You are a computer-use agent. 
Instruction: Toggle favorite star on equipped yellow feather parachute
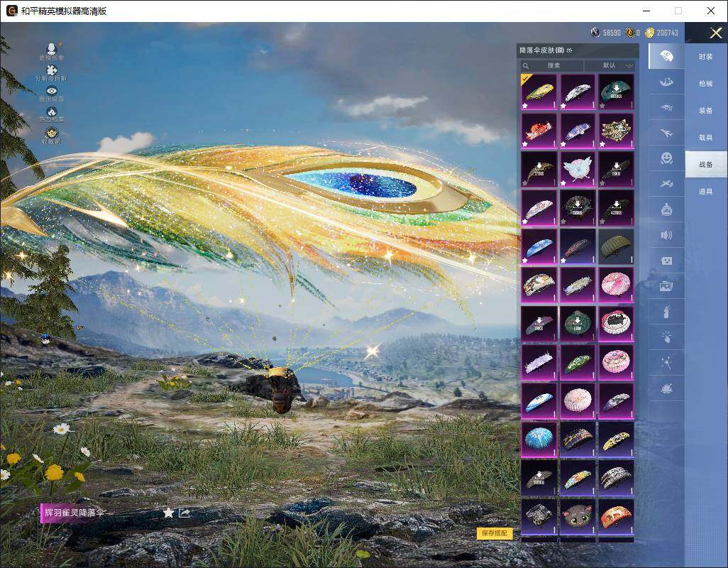click(525, 106)
